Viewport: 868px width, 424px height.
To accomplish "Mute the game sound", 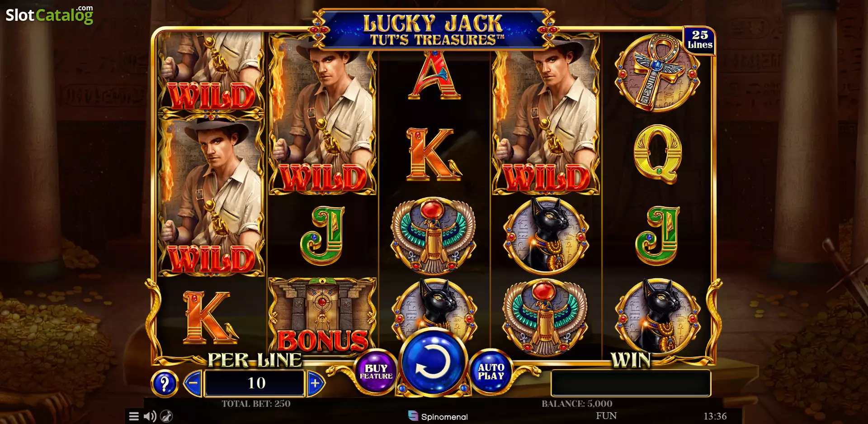I will (x=150, y=416).
